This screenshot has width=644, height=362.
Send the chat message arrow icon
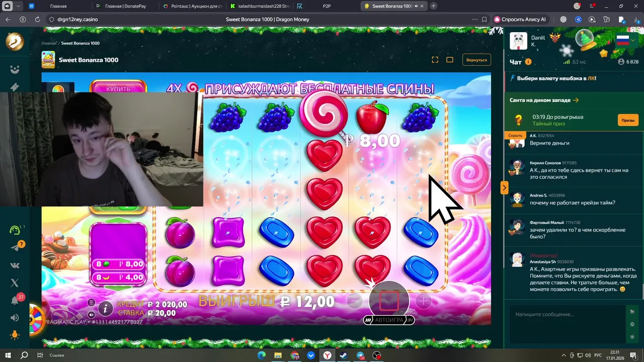click(x=632, y=312)
